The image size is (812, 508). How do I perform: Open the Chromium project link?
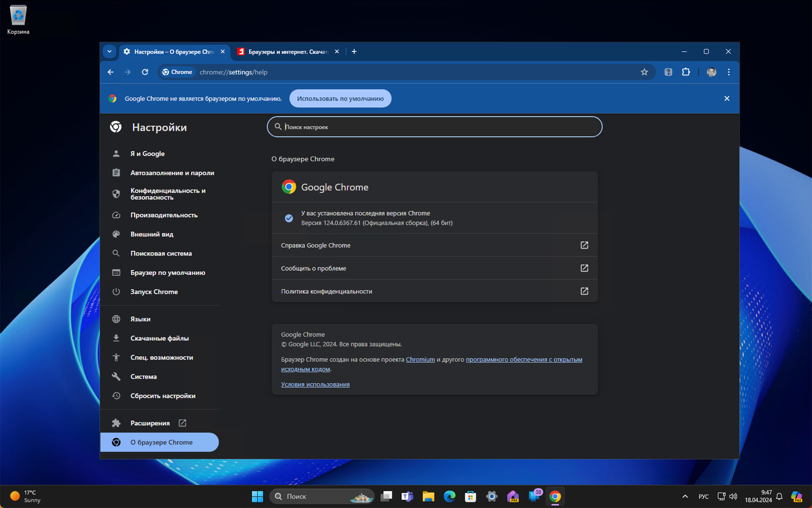tap(420, 360)
